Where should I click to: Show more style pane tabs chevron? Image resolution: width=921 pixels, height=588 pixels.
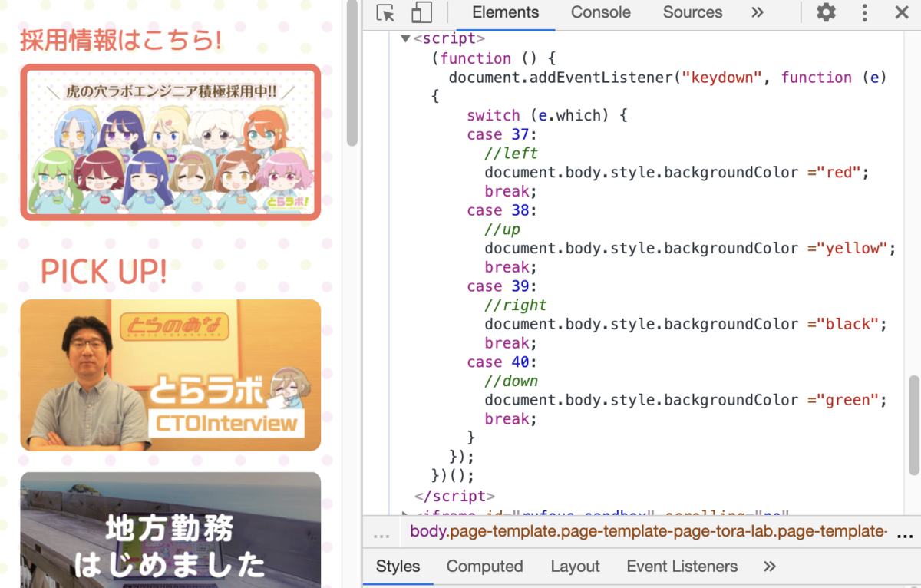[770, 567]
